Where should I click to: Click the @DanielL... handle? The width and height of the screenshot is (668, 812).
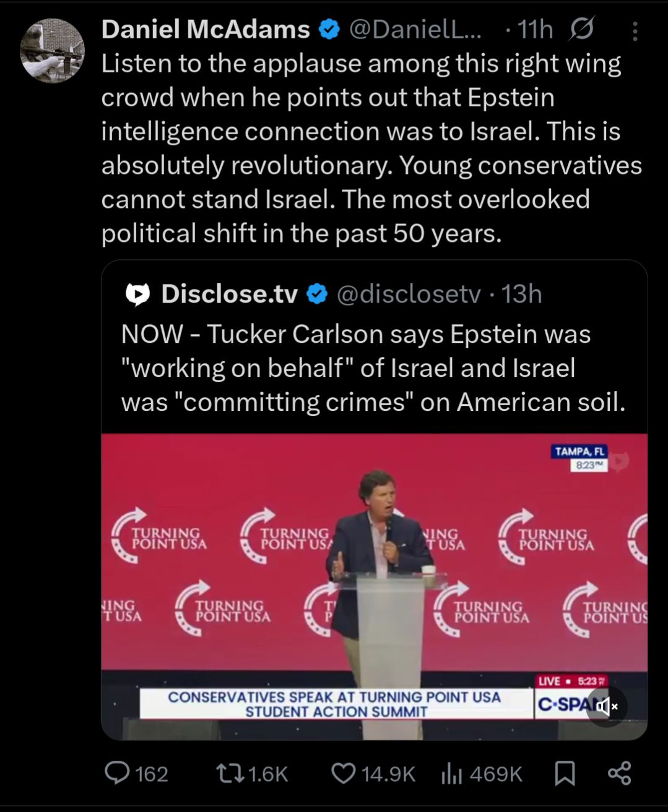click(415, 29)
